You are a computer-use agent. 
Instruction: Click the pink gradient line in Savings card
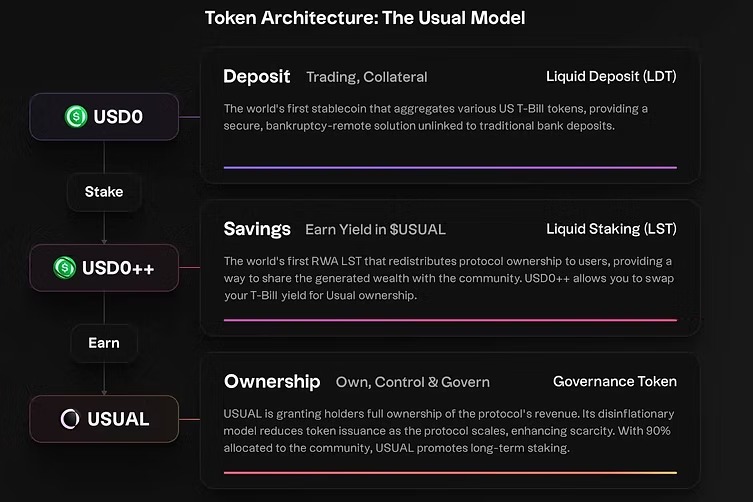coord(450,320)
